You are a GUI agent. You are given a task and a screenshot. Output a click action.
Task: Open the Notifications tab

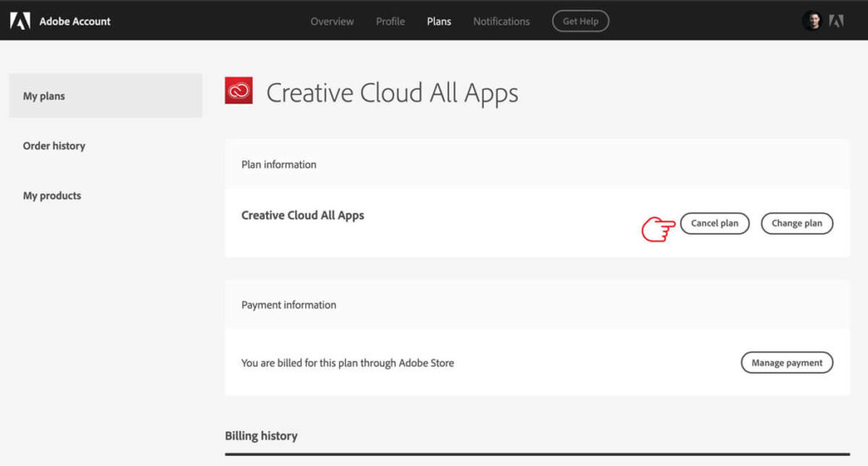pos(502,21)
